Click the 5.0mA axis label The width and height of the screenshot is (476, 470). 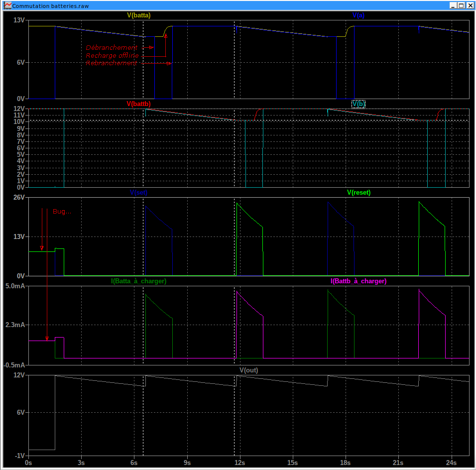(x=15, y=286)
